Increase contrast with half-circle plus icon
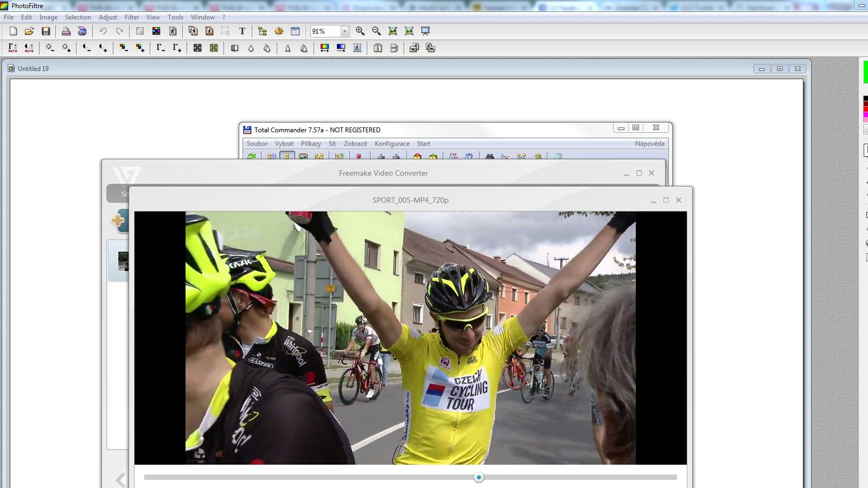 [x=103, y=48]
